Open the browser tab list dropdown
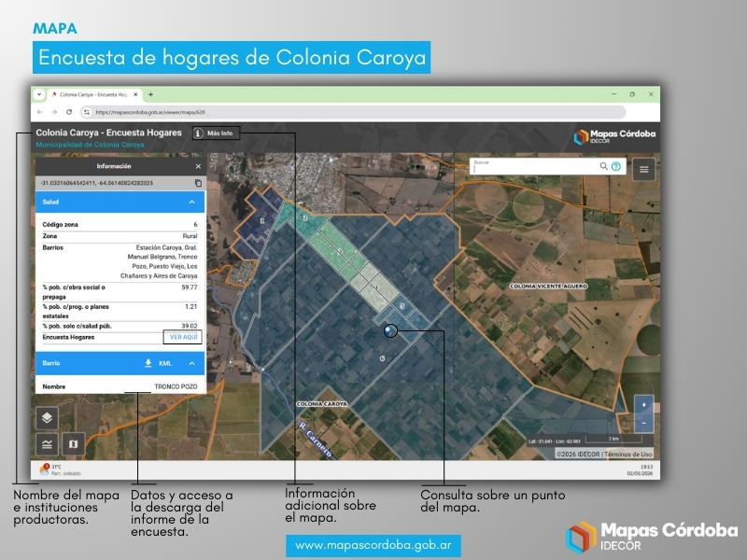Screen dimensions: 747x560 click(39, 94)
